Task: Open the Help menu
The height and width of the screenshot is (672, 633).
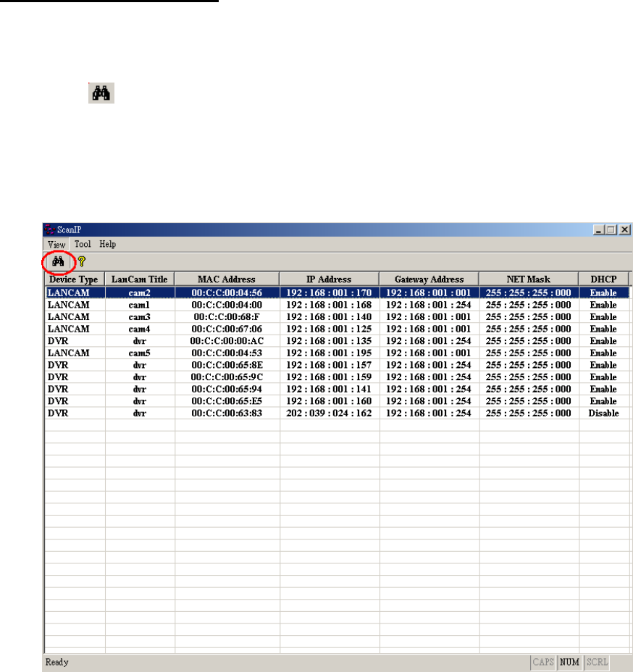Action: click(107, 245)
